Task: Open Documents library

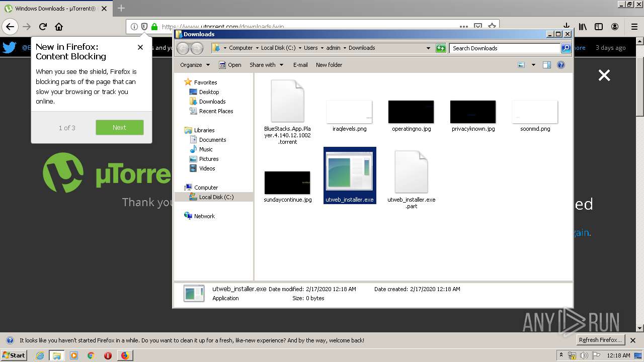Action: (212, 140)
